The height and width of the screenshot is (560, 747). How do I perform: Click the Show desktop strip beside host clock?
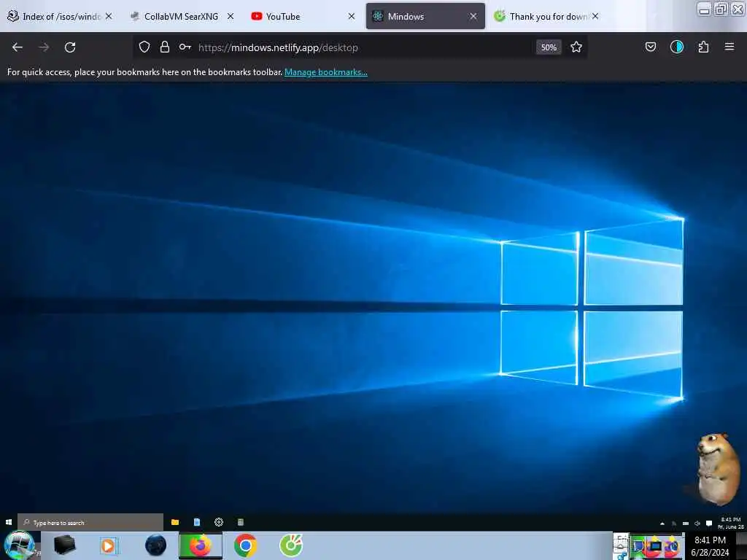(x=741, y=545)
